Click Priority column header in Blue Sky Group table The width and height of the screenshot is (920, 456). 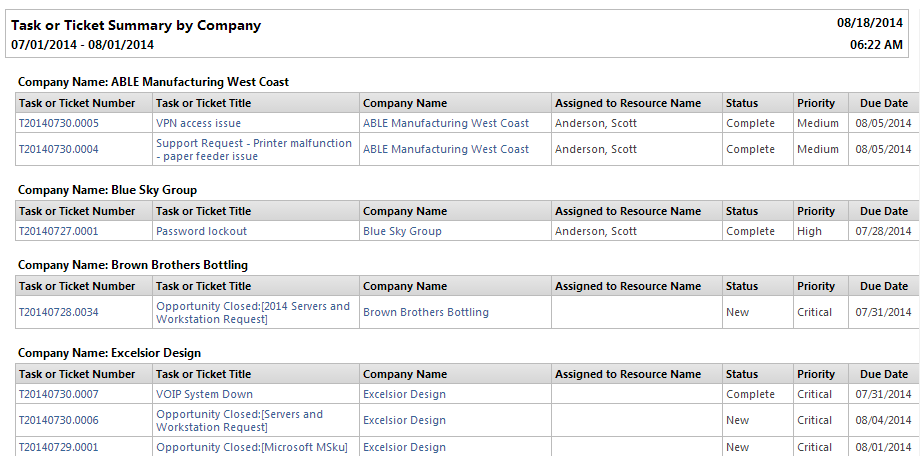(x=816, y=211)
